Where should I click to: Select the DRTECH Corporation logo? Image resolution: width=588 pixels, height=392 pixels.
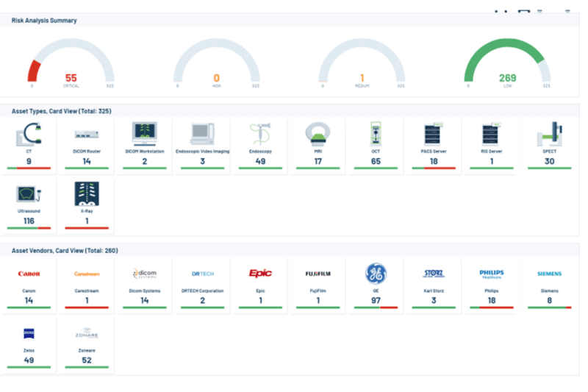point(203,274)
